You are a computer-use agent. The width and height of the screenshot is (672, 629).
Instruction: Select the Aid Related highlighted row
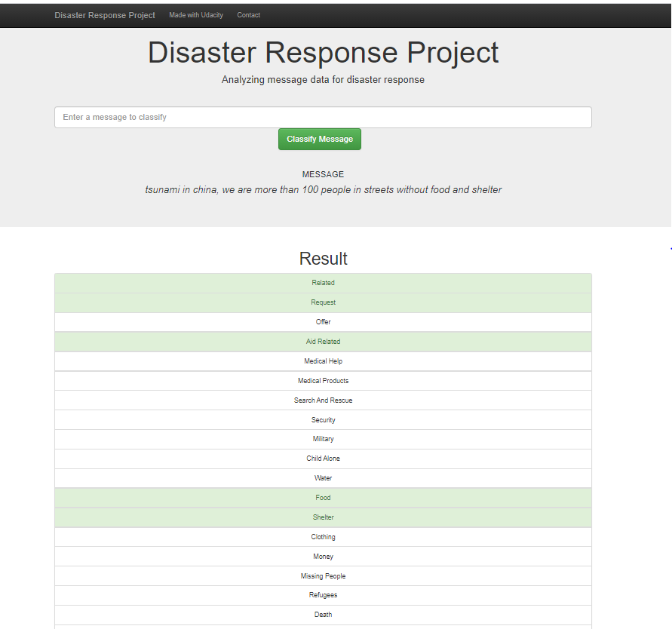pos(323,341)
